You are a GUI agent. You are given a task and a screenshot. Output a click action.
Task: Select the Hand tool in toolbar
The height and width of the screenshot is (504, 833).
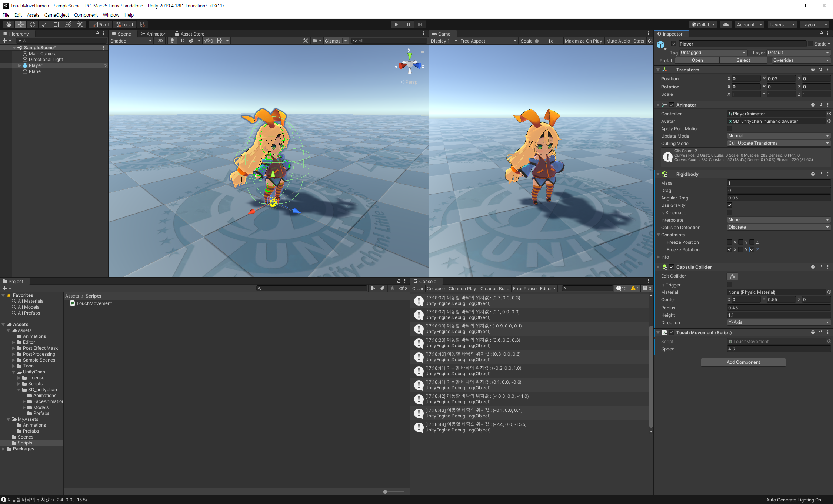[9, 24]
